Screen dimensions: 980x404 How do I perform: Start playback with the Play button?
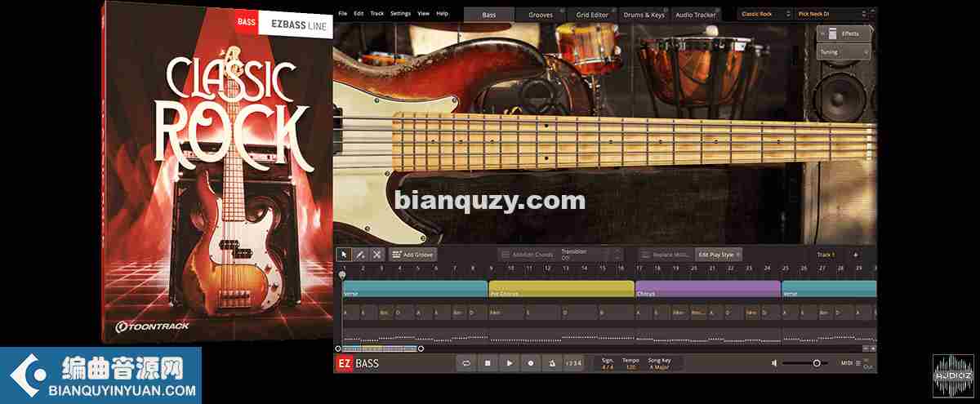point(510,363)
